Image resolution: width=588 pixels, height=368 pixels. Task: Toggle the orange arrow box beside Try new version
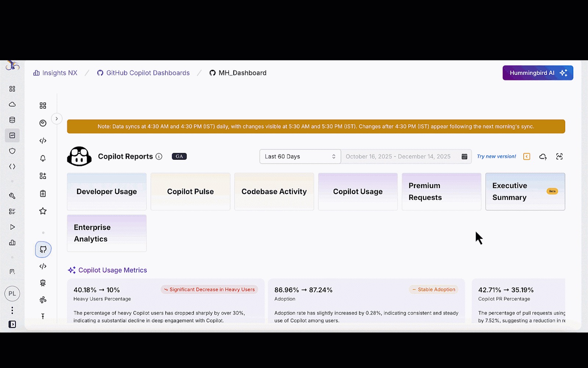click(527, 156)
